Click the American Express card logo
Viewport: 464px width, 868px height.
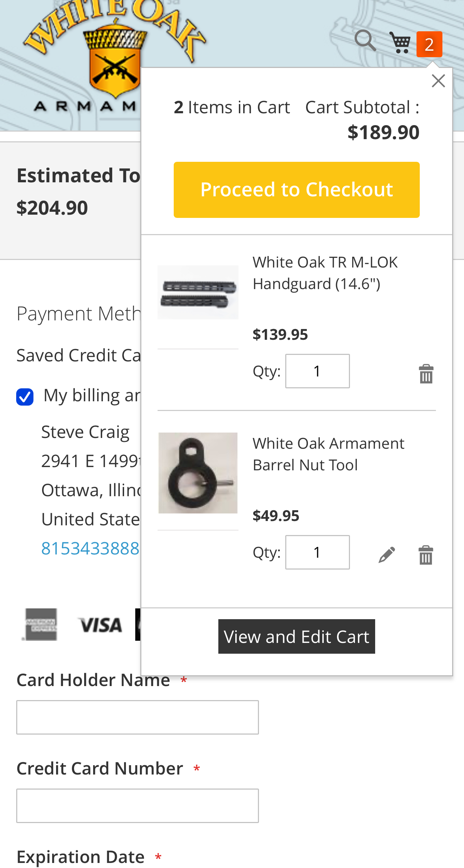40,624
